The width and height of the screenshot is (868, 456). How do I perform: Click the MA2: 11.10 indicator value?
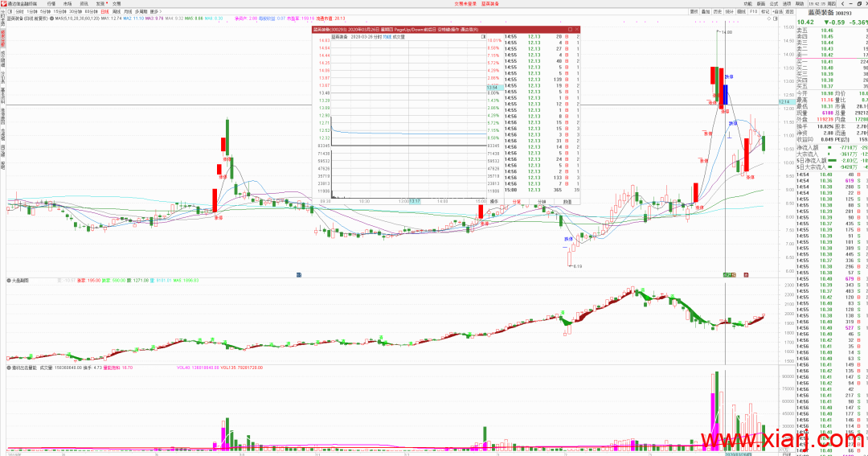click(133, 18)
